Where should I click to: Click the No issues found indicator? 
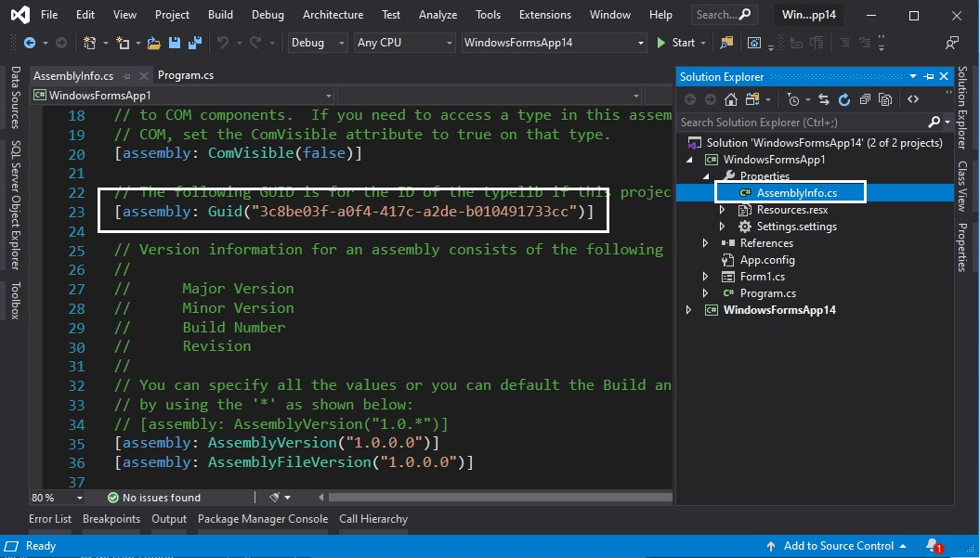click(154, 498)
